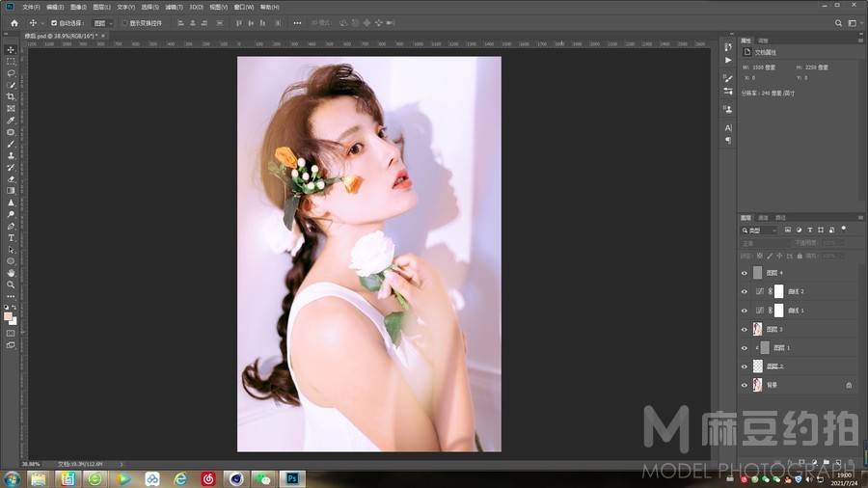Open the 文件(F) menu
Viewport: 868px width, 488px height.
31,7
